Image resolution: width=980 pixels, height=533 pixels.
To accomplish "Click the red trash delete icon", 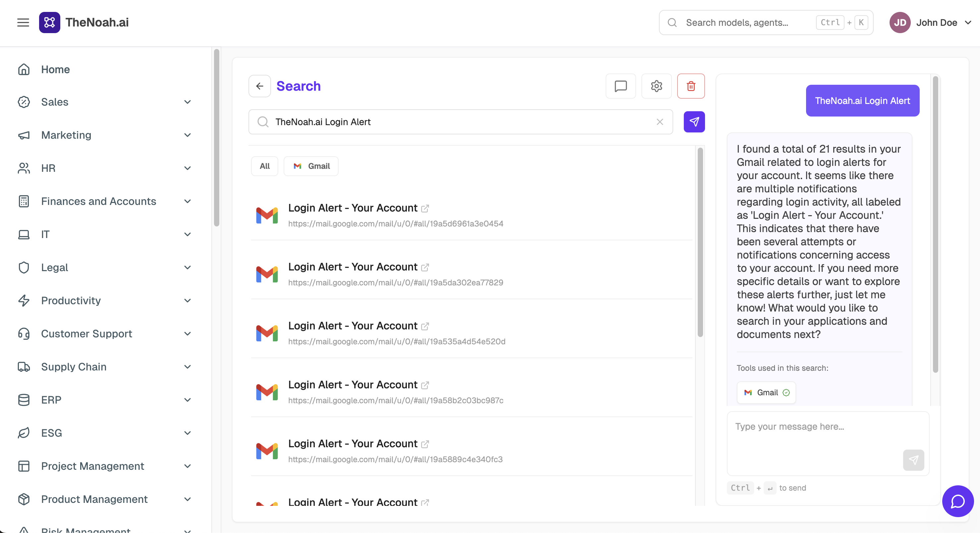I will click(x=691, y=86).
